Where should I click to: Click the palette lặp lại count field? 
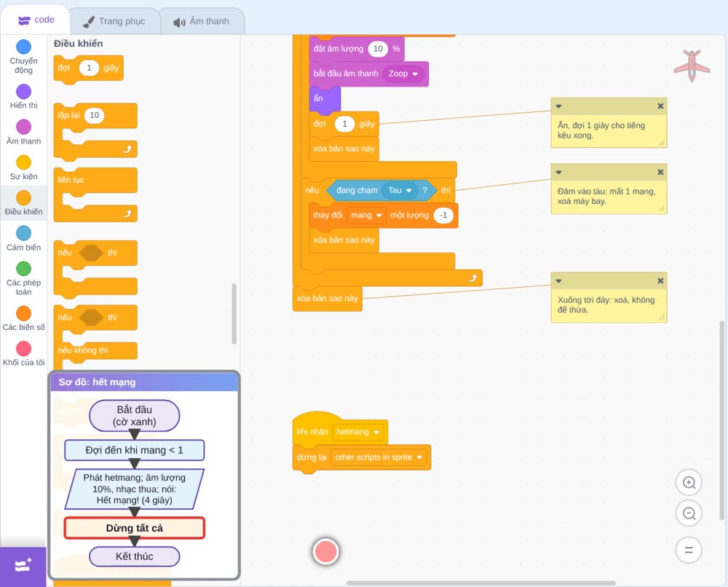pyautogui.click(x=94, y=115)
